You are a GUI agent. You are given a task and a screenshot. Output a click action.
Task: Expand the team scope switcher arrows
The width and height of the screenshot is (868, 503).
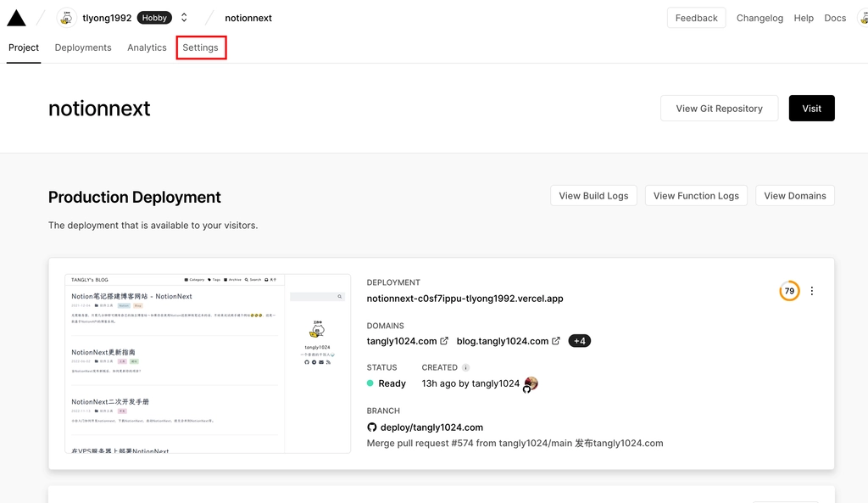[x=184, y=18]
